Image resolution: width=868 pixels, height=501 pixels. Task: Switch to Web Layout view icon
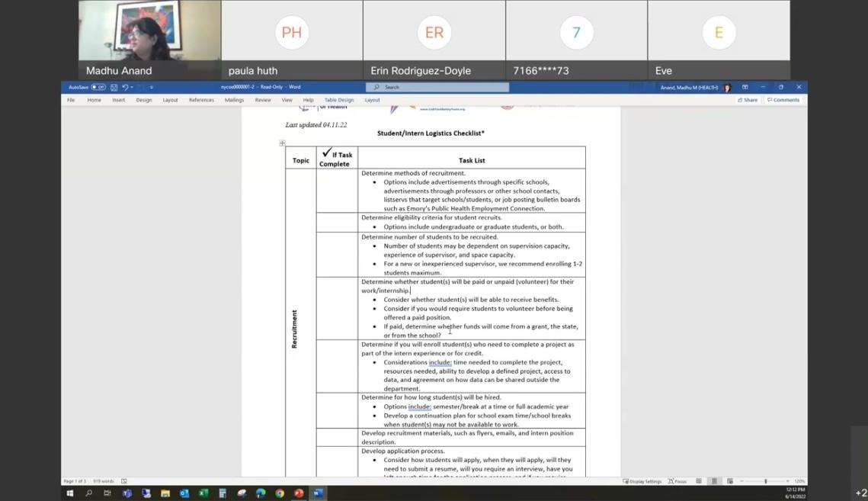729,481
